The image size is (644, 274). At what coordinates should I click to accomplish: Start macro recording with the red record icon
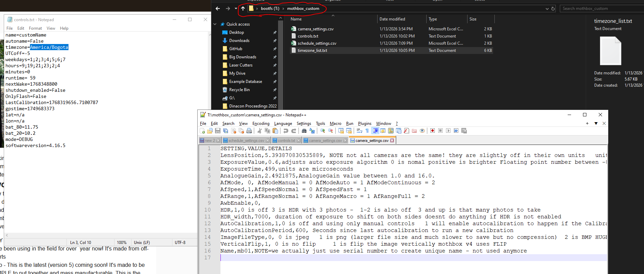[432, 131]
